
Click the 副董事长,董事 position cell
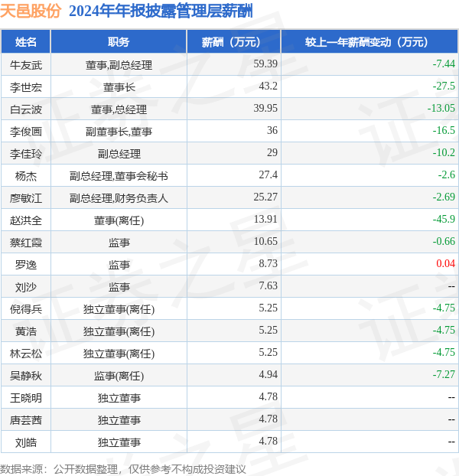119,132
